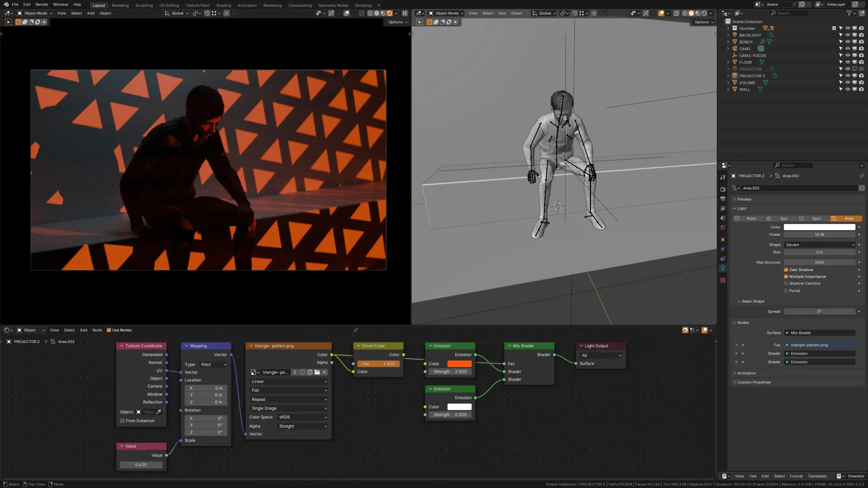868x488 pixels.
Task: Click the Value node field 0.430
Action: point(141,465)
